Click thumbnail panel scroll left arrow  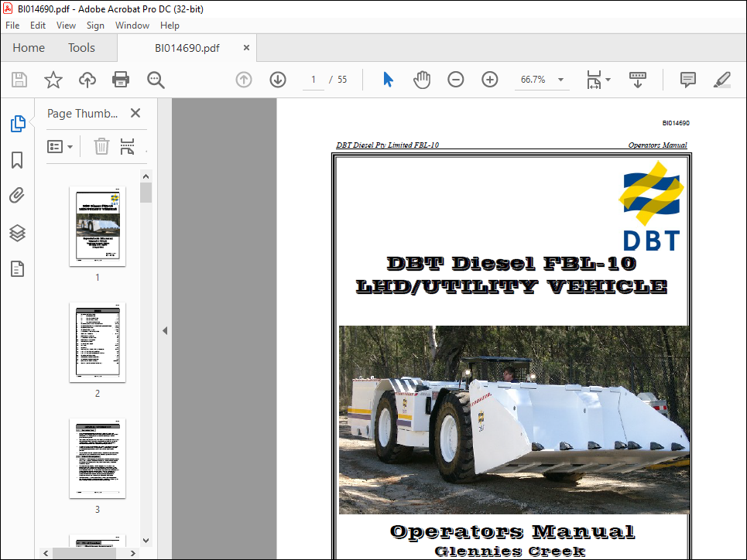[x=46, y=553]
